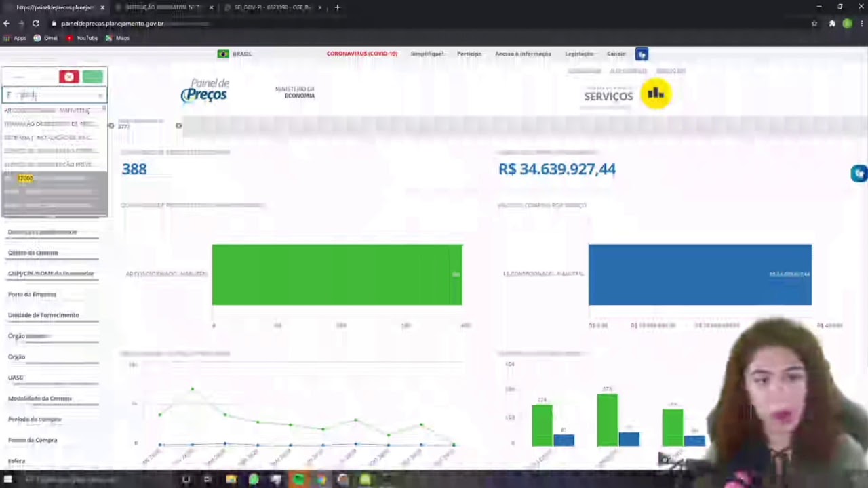Open the Apps bookmark shortcut

15,38
